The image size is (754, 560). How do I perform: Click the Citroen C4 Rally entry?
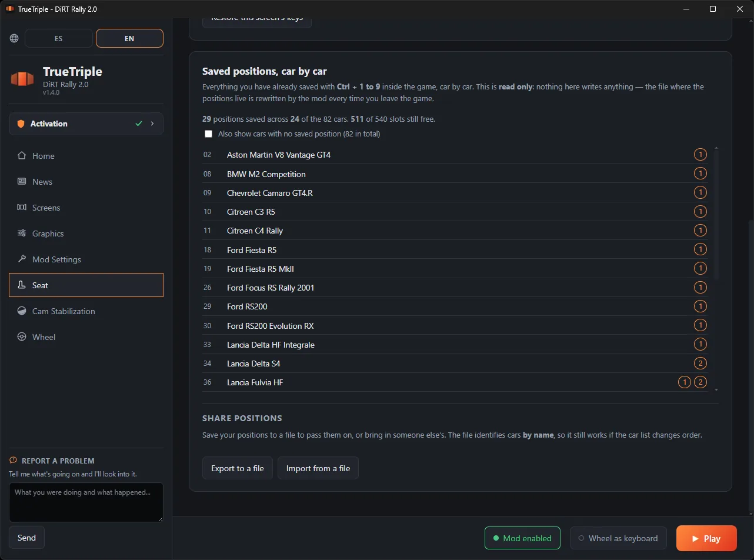(255, 231)
